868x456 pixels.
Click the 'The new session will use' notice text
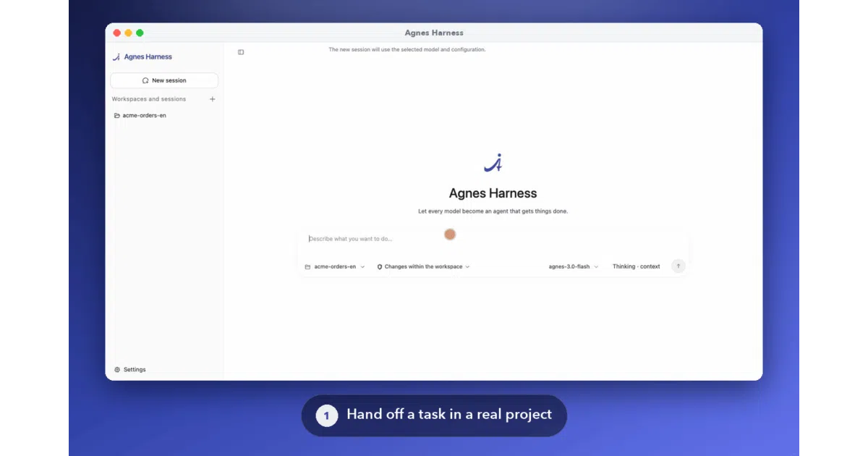[x=407, y=50]
